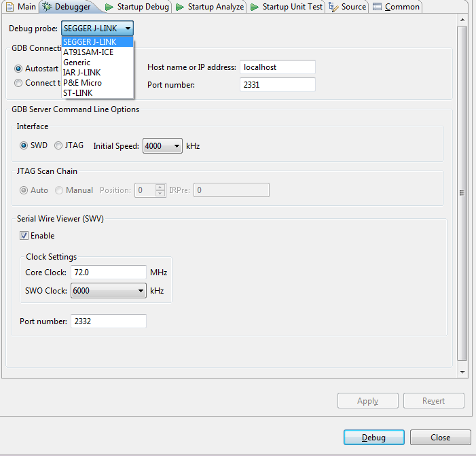
Task: Select Manual JTAG scan chain radio
Action: click(x=59, y=190)
